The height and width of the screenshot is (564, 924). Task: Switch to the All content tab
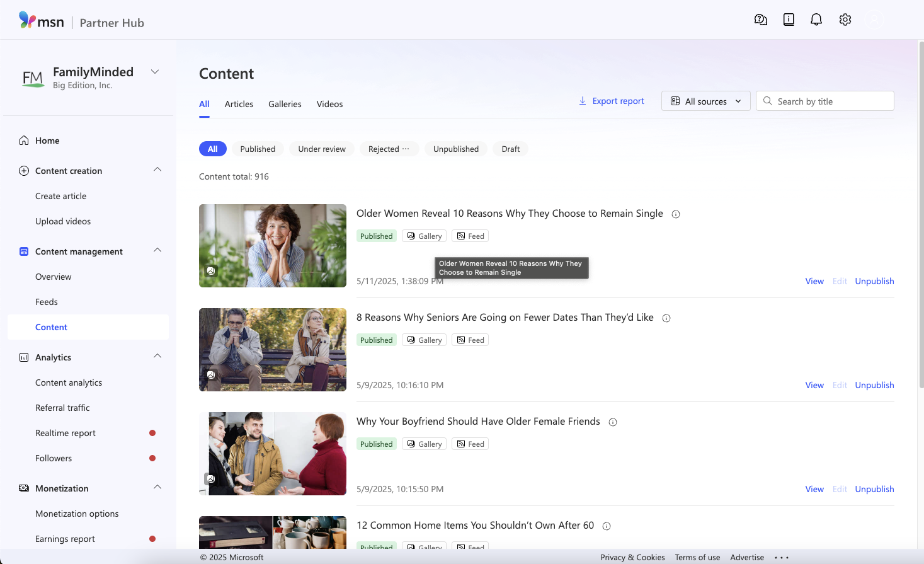(204, 104)
